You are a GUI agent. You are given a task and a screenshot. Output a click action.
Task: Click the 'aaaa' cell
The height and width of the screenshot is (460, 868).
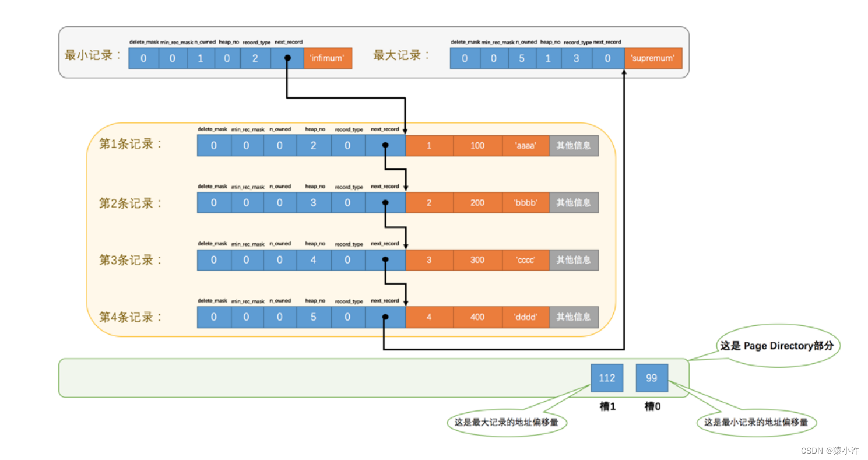[x=526, y=145]
